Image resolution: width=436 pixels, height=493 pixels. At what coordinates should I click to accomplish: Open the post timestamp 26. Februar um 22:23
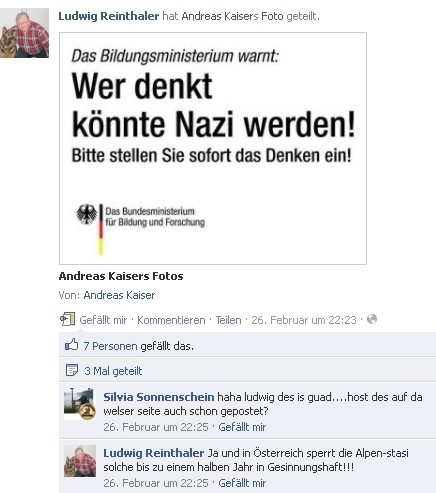tap(304, 320)
